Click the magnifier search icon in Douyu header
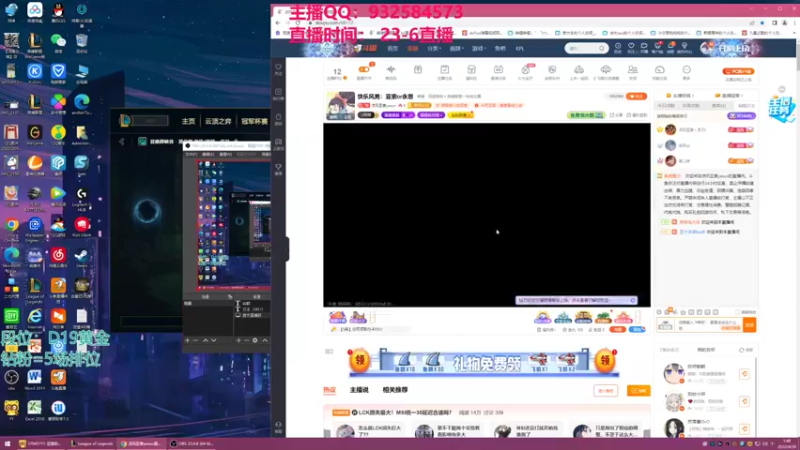Viewport: 800px width, 450px height. [x=602, y=48]
